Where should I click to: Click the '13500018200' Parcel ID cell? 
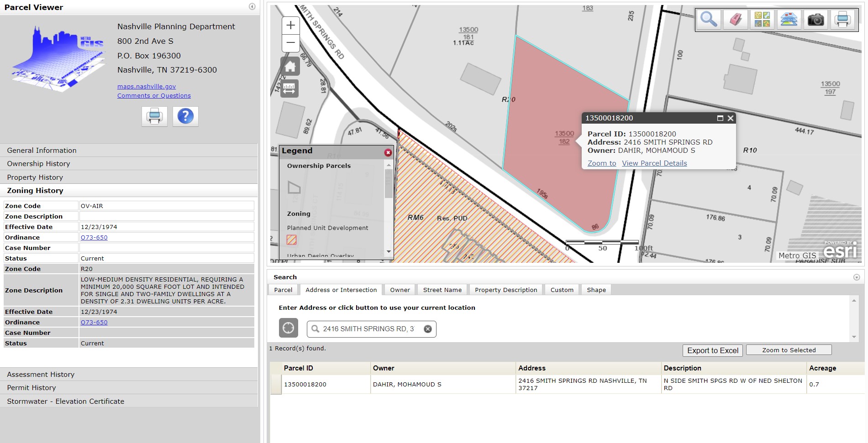pos(326,384)
